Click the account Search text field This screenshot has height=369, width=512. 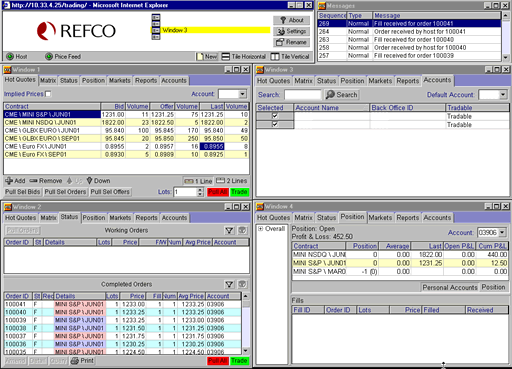pos(303,95)
